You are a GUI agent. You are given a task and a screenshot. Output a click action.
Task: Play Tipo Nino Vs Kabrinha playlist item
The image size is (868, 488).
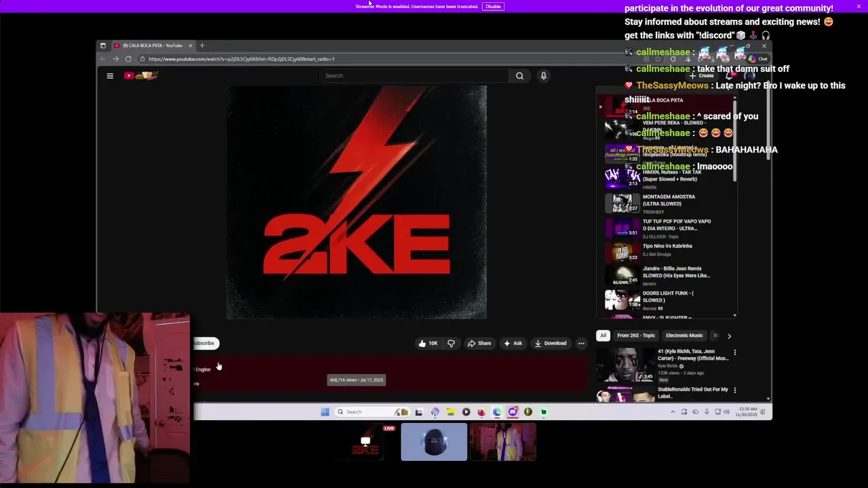click(668, 252)
